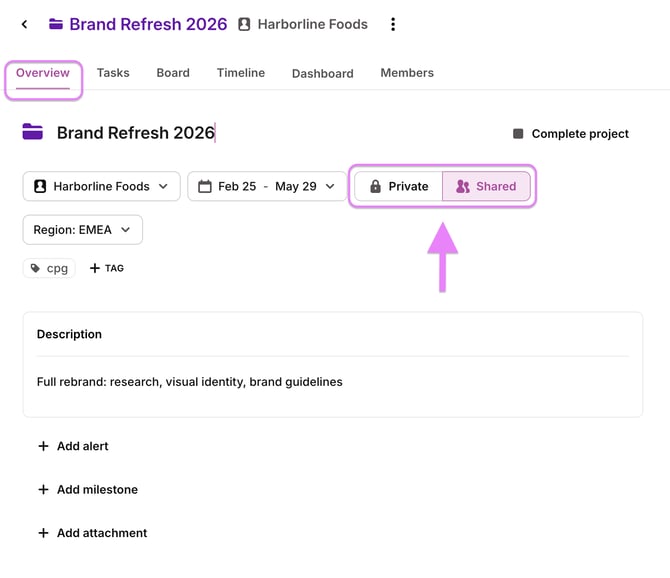This screenshot has width=670, height=578.
Task: Open the three-dot more options menu
Action: [393, 24]
